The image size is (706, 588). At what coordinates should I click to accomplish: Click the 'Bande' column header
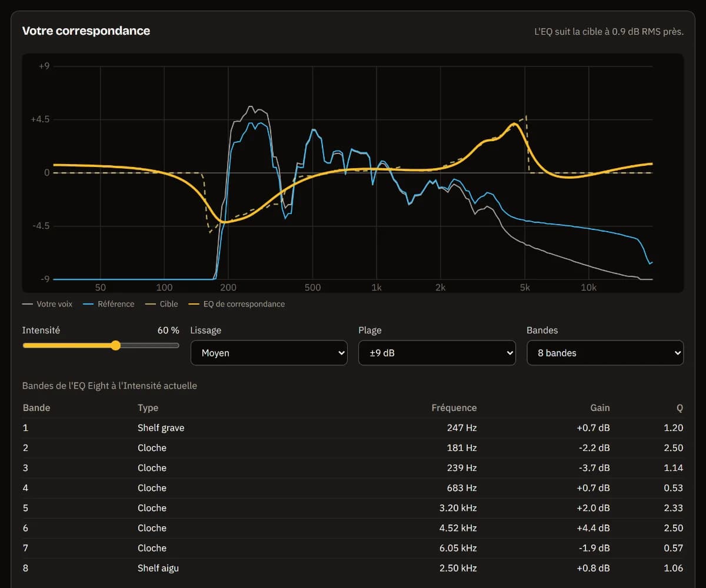pyautogui.click(x=36, y=407)
